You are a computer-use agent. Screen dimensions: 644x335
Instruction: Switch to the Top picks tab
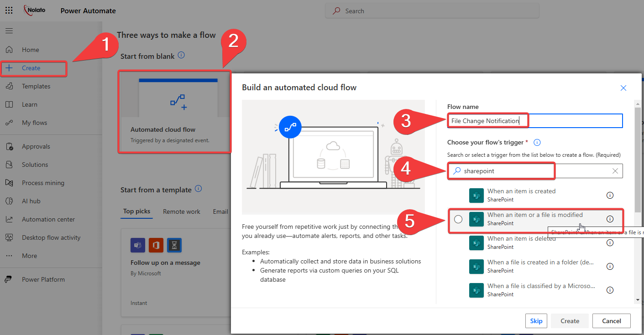pyautogui.click(x=136, y=211)
